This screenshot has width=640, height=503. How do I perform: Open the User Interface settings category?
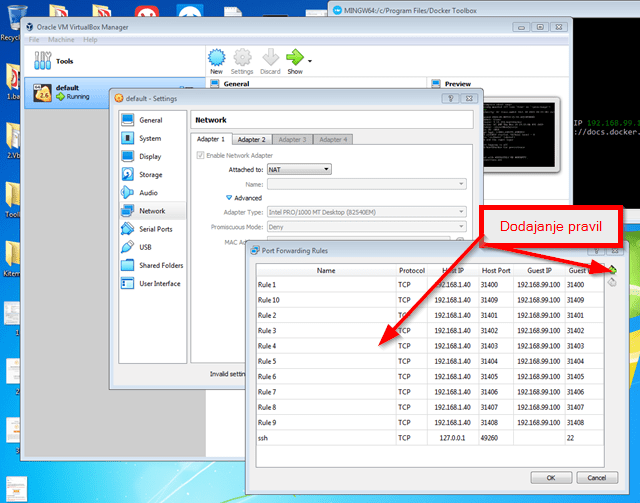click(151, 283)
